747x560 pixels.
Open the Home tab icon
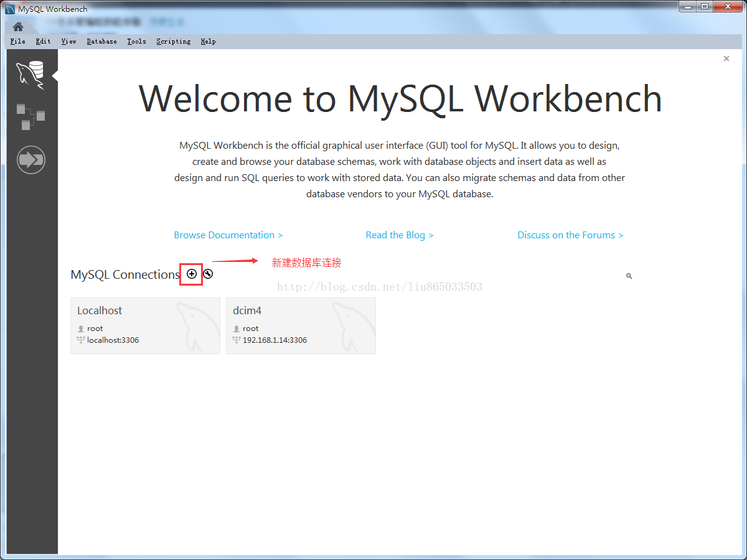[x=18, y=27]
